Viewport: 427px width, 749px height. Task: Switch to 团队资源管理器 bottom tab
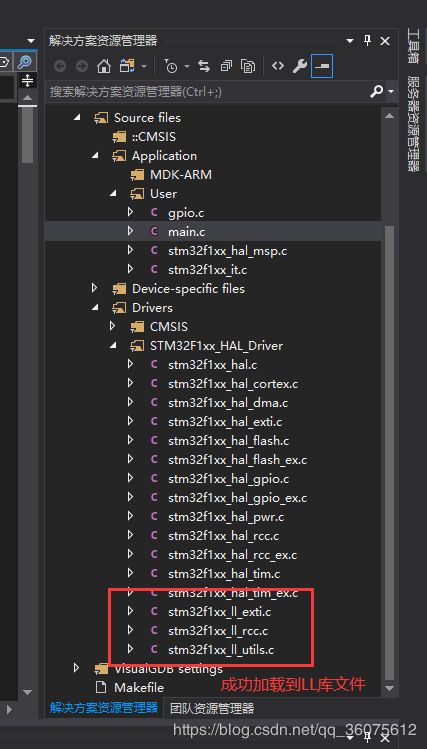(x=212, y=708)
